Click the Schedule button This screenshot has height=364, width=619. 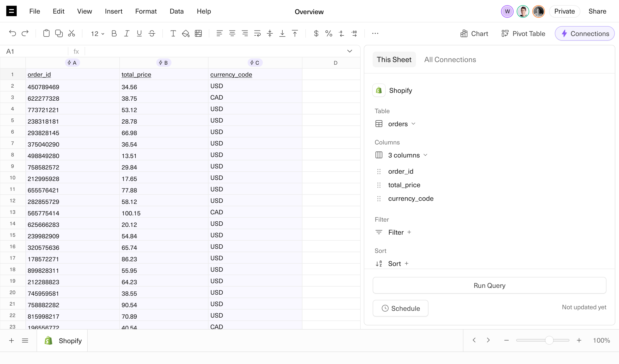click(x=401, y=308)
